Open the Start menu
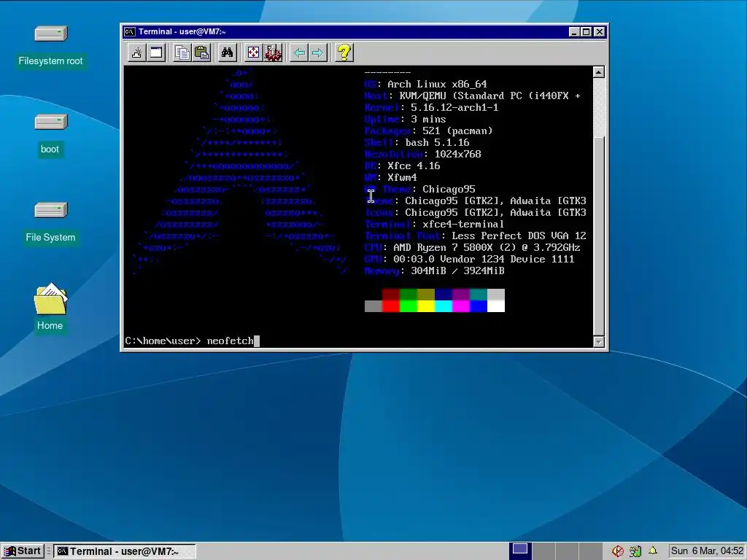The image size is (747, 560). click(x=23, y=551)
